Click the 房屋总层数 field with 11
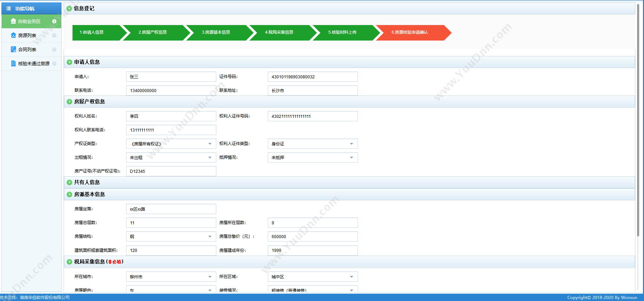Screen dimensions: 644x301 click(171, 223)
